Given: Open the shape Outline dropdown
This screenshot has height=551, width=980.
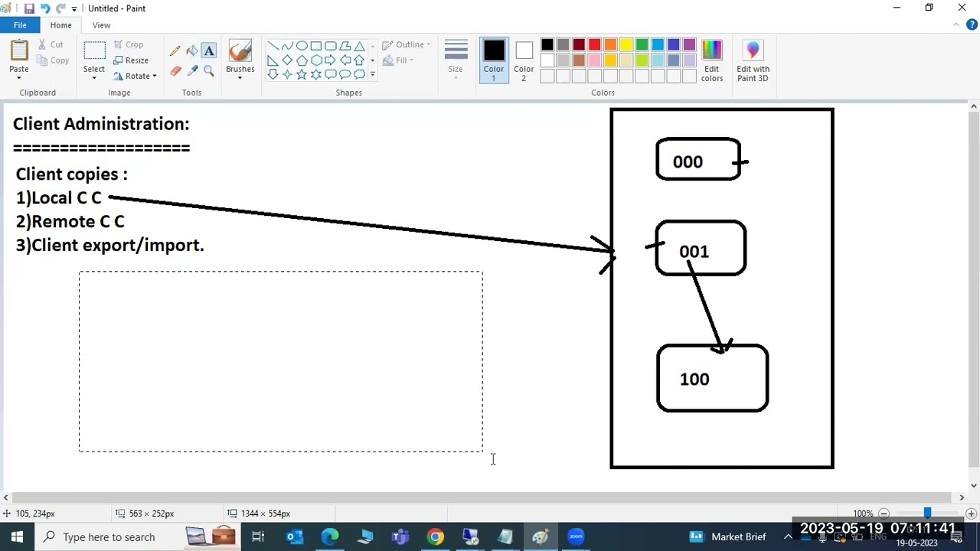Looking at the screenshot, I should (x=407, y=44).
